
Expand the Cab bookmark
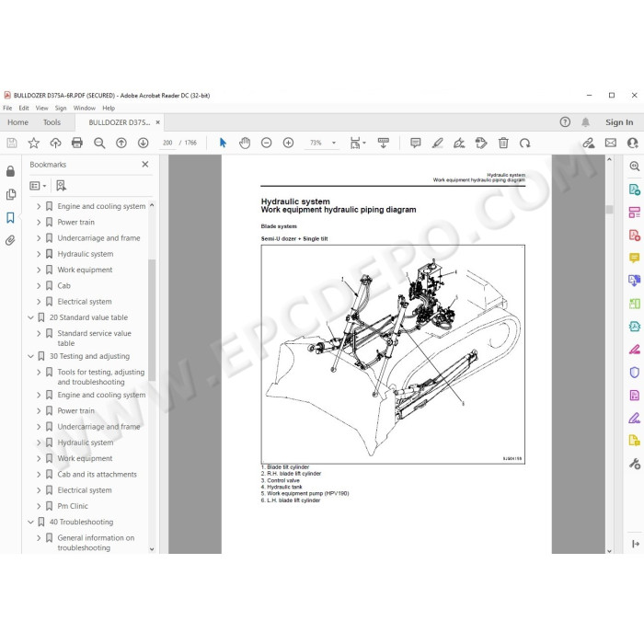[39, 286]
